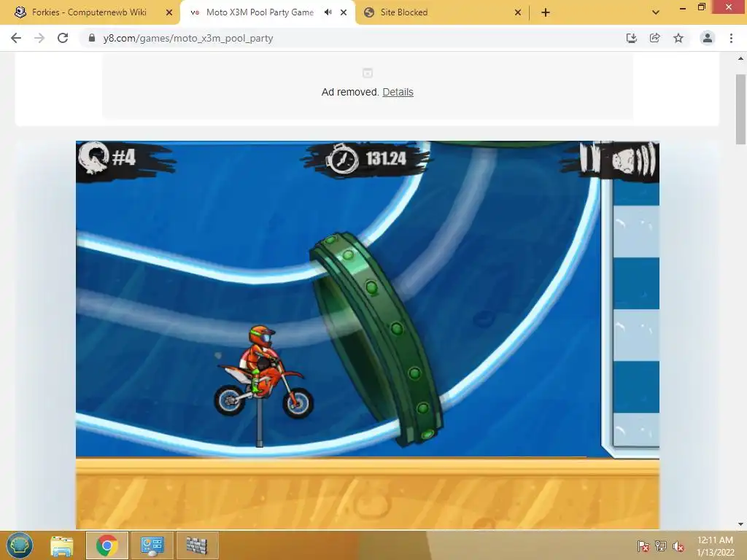Reload the current page
This screenshot has height=560, width=747.
click(x=63, y=38)
